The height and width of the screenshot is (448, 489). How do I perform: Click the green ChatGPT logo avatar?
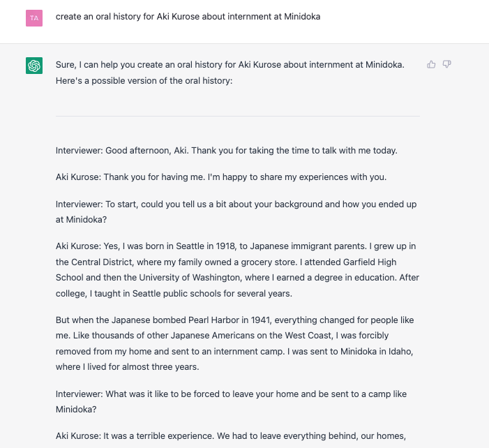[x=34, y=66]
